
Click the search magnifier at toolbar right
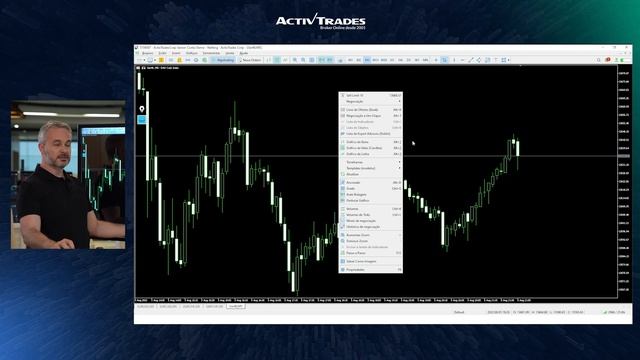pos(598,60)
